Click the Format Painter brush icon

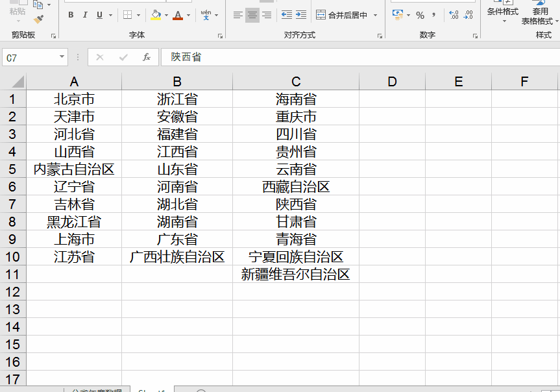tap(38, 19)
